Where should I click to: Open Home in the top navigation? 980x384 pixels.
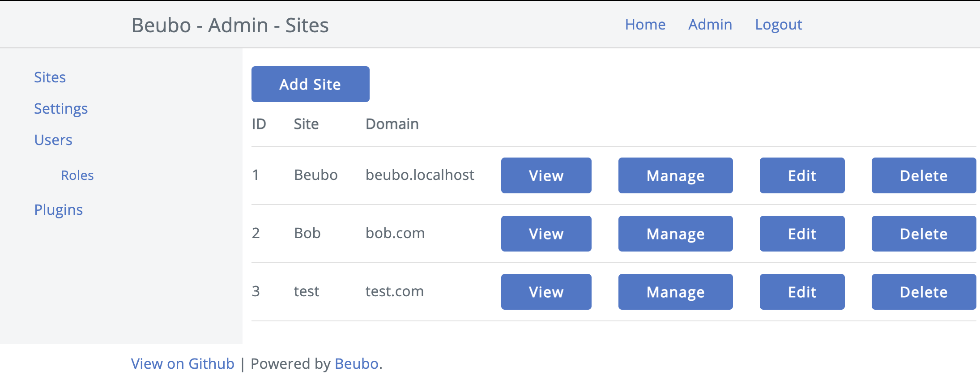pyautogui.click(x=645, y=25)
